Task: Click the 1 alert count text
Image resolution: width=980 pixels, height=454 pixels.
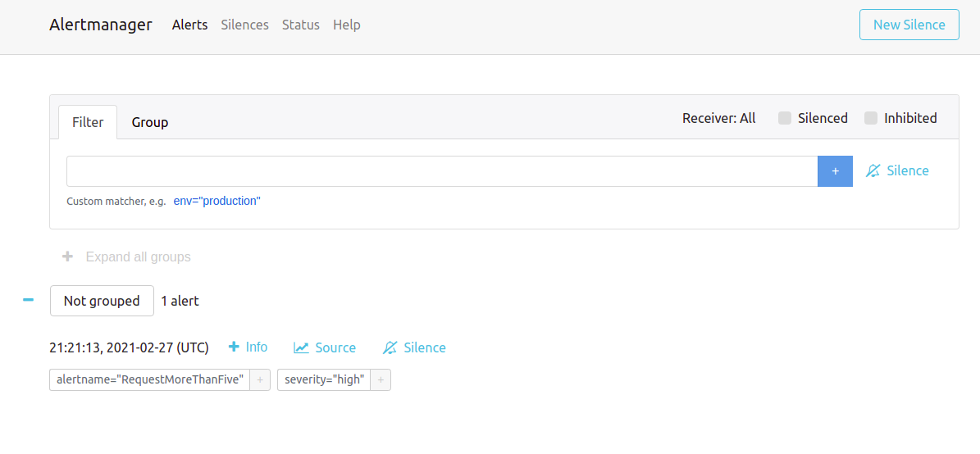Action: (x=180, y=301)
